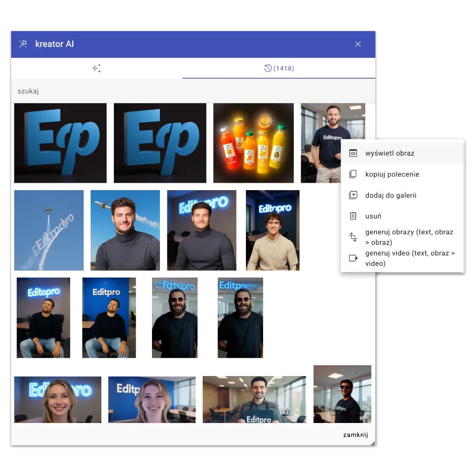Select 'dodaj do galerii' option

coord(390,195)
